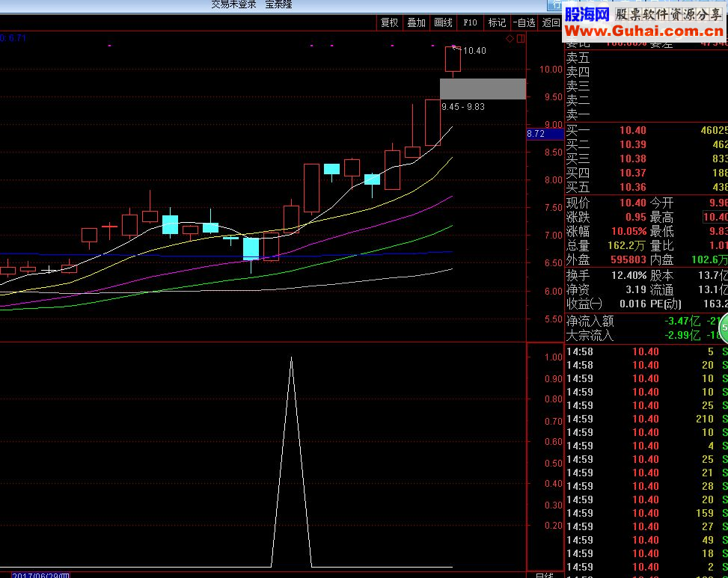Screen dimensions: 728x578
Task: Click the 标记 mark button
Action: pos(497,22)
